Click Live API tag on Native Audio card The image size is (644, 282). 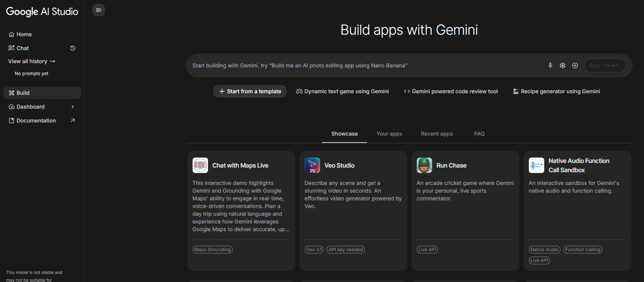pyautogui.click(x=539, y=260)
